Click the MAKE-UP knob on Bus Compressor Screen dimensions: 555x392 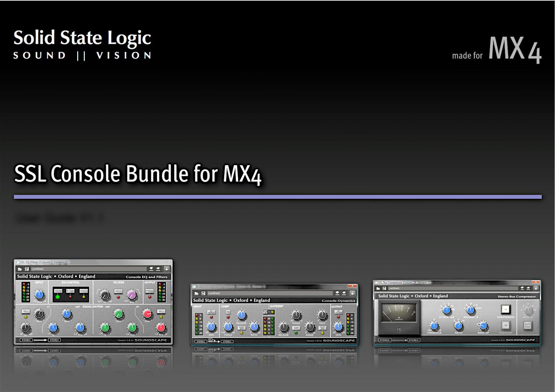(483, 326)
